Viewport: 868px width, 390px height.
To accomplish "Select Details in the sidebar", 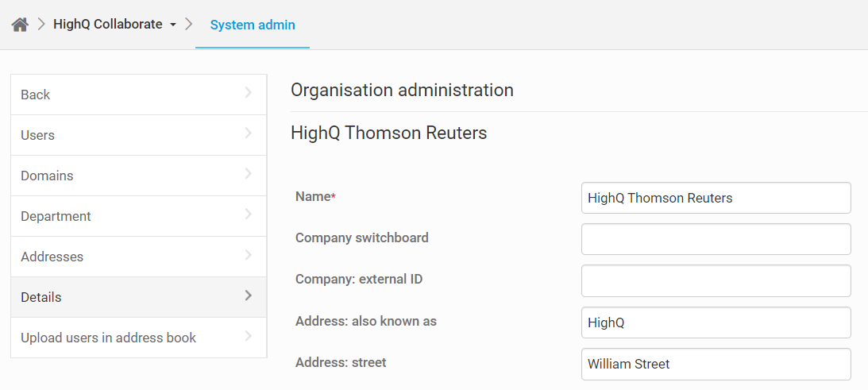I will pyautogui.click(x=41, y=297).
